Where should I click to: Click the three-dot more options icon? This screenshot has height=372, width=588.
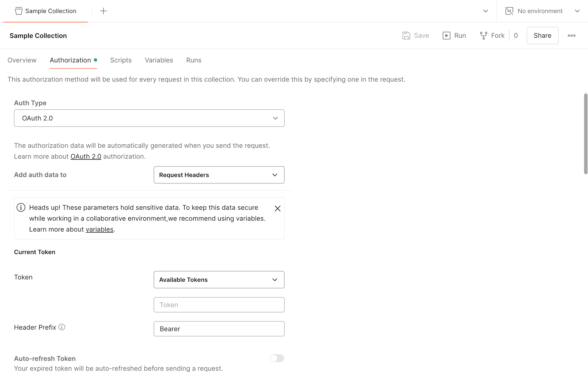(572, 36)
